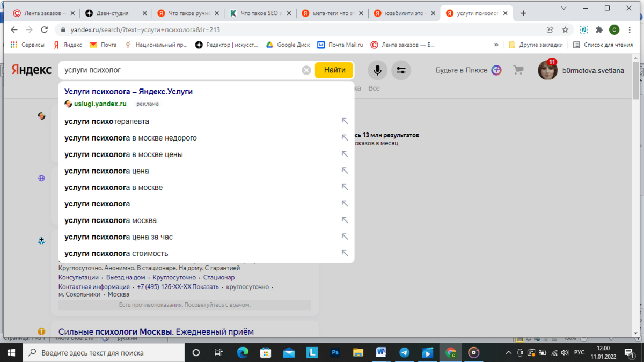Open Список для чтения reading list
The height and width of the screenshot is (362, 644).
[x=603, y=45]
